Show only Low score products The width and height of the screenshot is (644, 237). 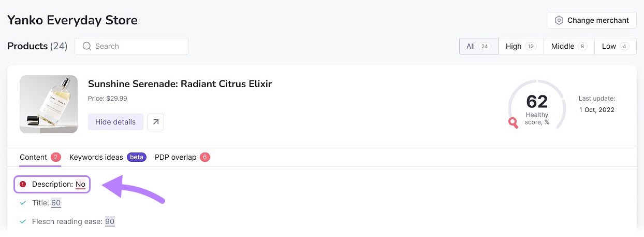point(615,46)
